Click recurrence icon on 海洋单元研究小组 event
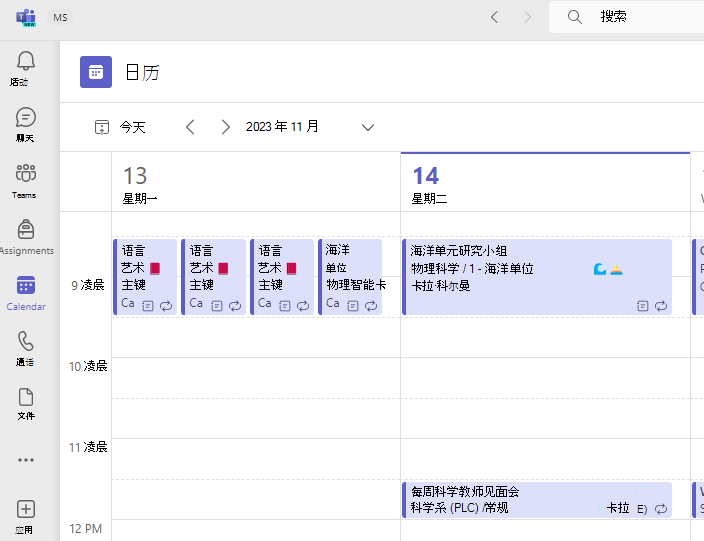Image resolution: width=704 pixels, height=541 pixels. tap(660, 306)
